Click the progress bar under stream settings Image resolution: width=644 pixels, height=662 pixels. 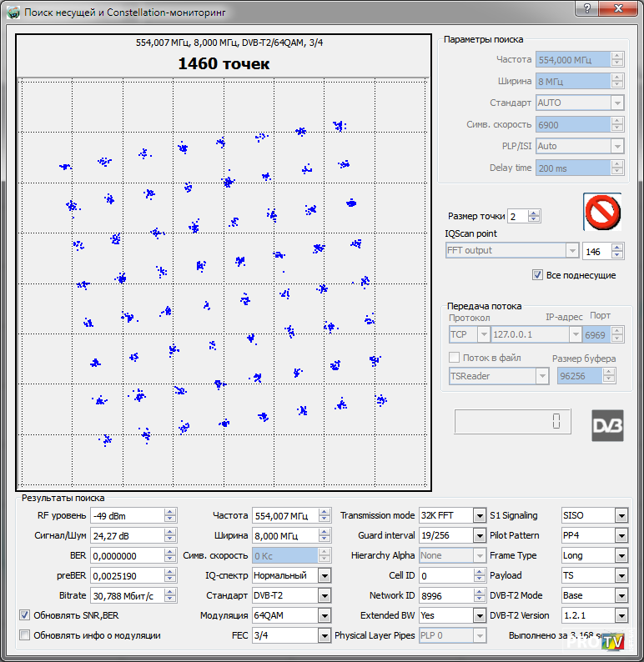coord(512,422)
